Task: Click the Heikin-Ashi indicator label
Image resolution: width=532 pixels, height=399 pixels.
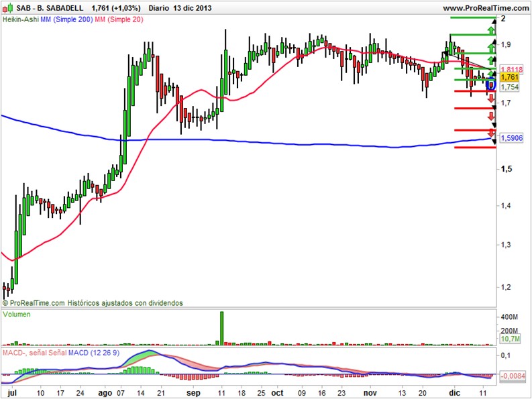Action: click(x=21, y=19)
